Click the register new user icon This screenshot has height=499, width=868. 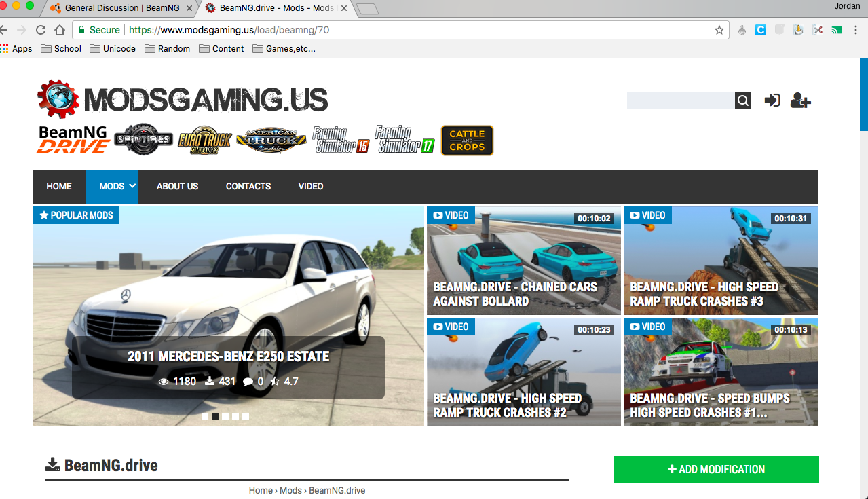tap(801, 100)
